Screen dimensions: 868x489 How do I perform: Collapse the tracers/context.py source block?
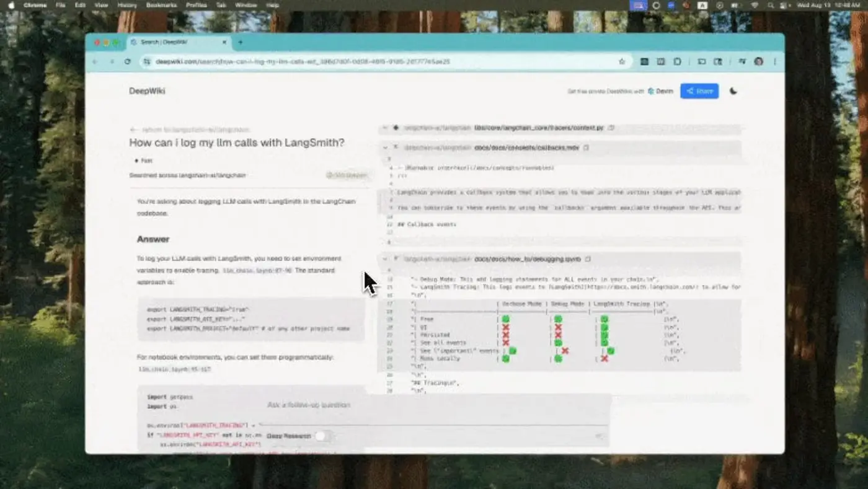point(385,128)
